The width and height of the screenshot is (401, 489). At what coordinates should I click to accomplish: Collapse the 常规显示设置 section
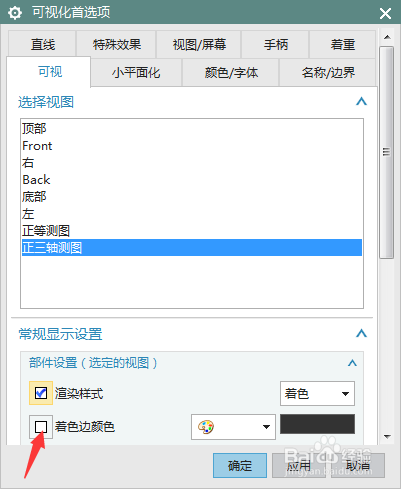(x=361, y=333)
